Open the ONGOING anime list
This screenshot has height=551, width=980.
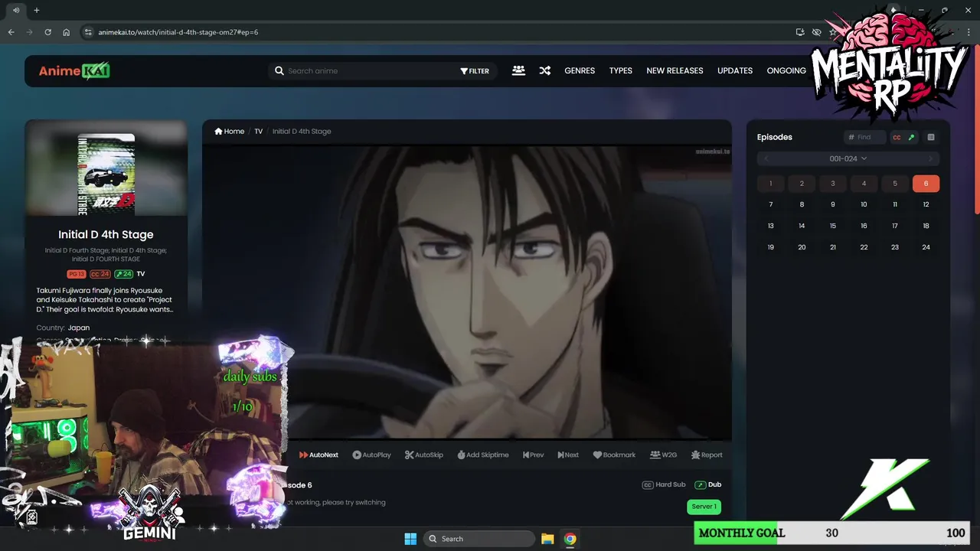tap(786, 70)
